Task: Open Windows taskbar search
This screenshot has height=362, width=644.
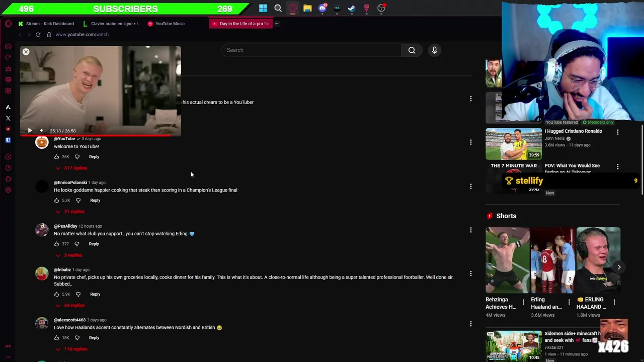Action: point(278,8)
